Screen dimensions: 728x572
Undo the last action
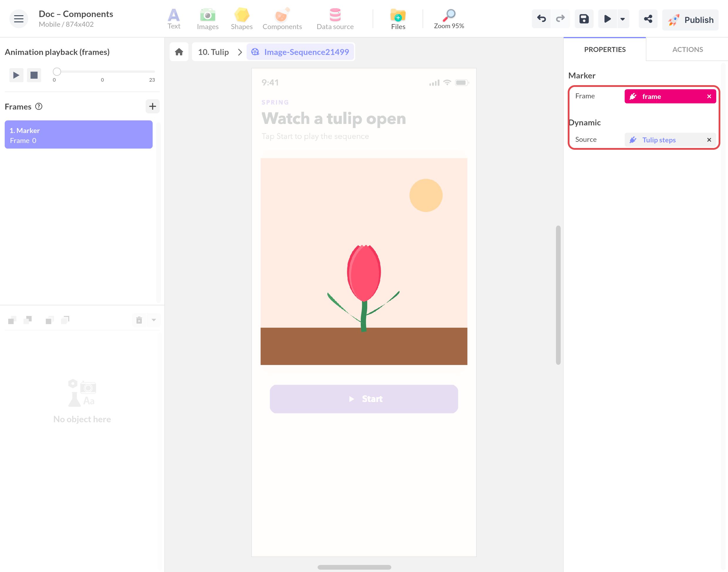click(541, 19)
